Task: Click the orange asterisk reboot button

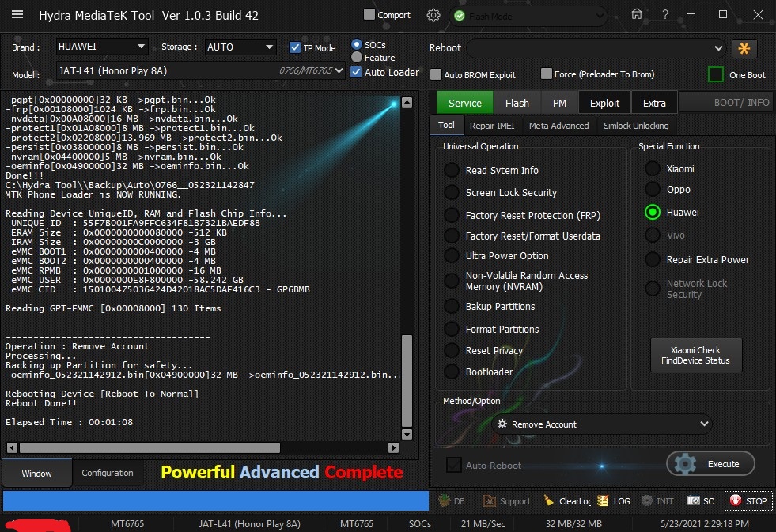Action: [744, 48]
